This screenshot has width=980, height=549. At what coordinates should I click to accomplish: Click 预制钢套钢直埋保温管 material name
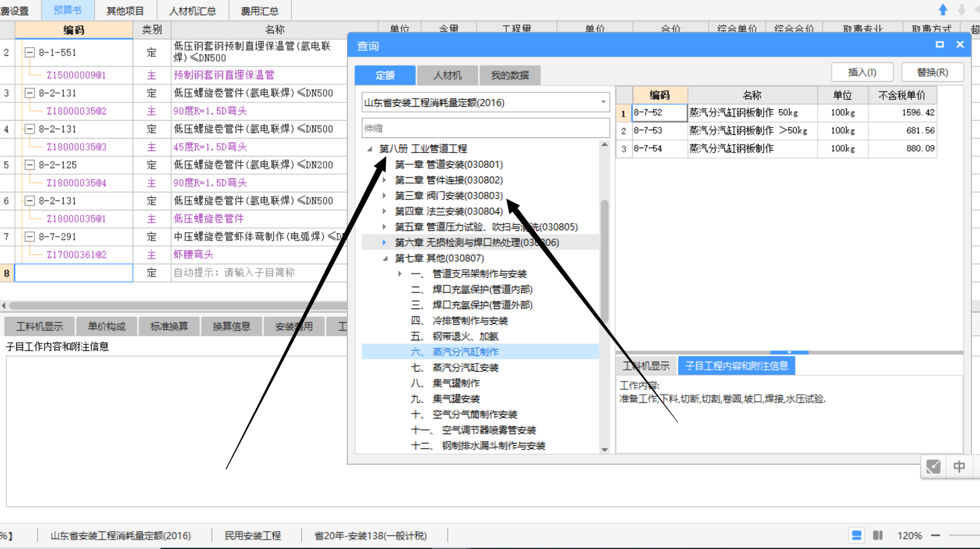point(224,75)
